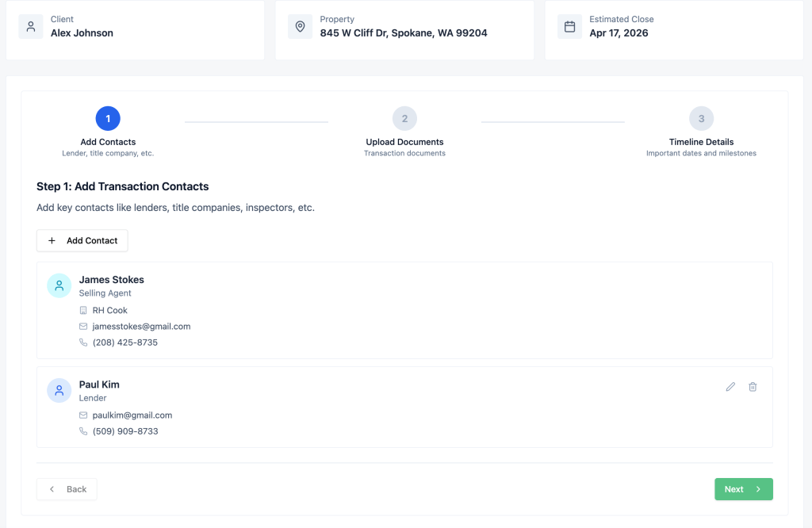812x528 pixels.
Task: Click the green Next button
Action: (x=743, y=489)
